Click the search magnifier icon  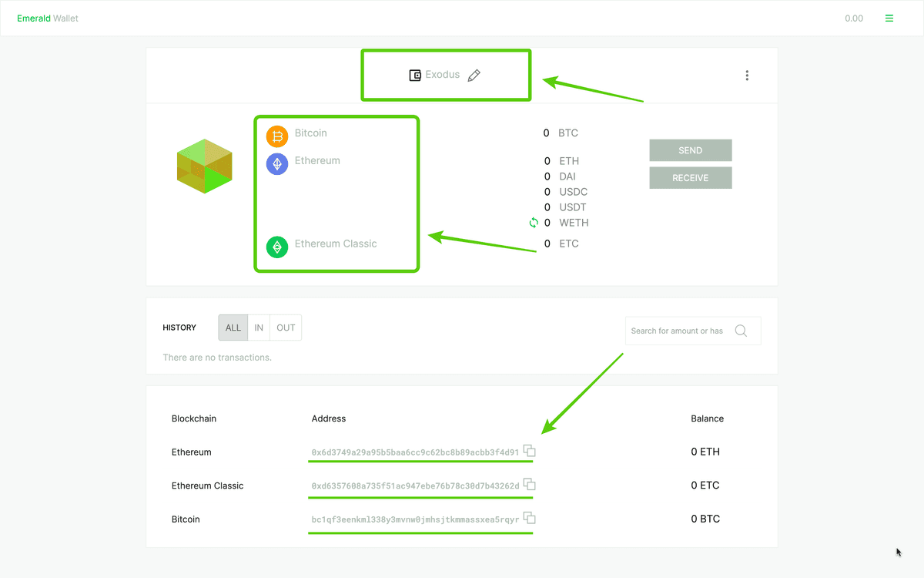point(741,331)
